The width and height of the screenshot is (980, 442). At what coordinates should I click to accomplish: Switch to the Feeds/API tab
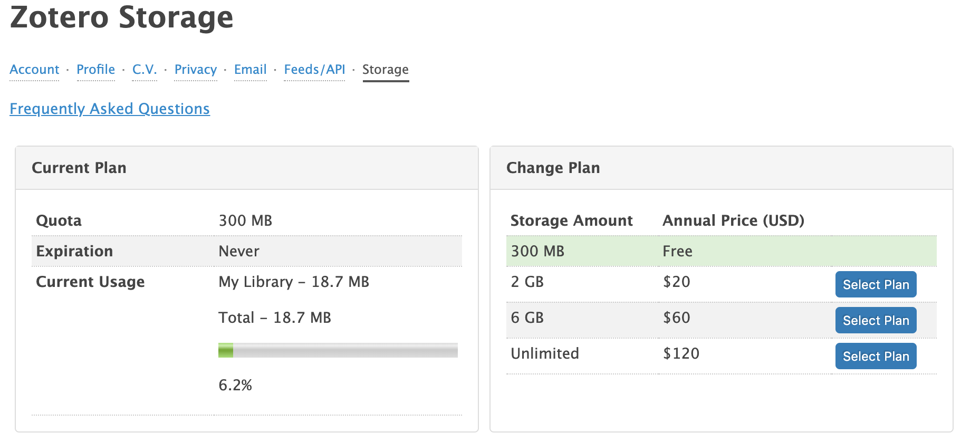click(x=314, y=70)
